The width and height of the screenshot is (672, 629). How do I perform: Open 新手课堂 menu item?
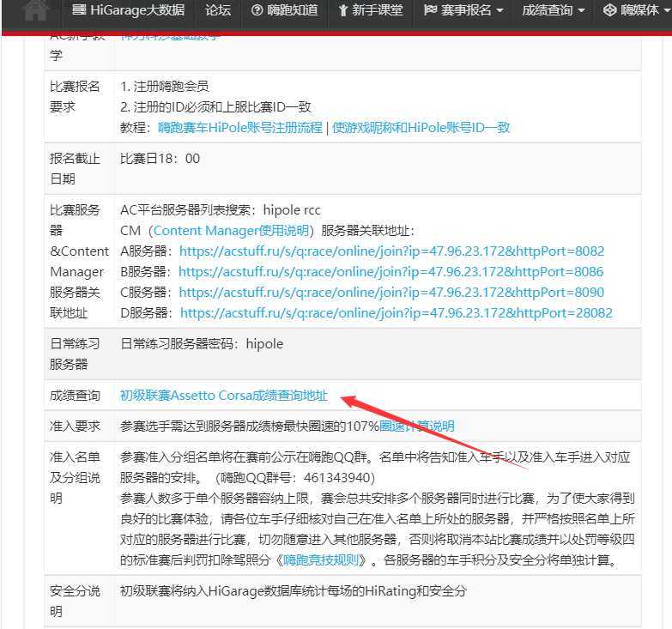point(371,9)
